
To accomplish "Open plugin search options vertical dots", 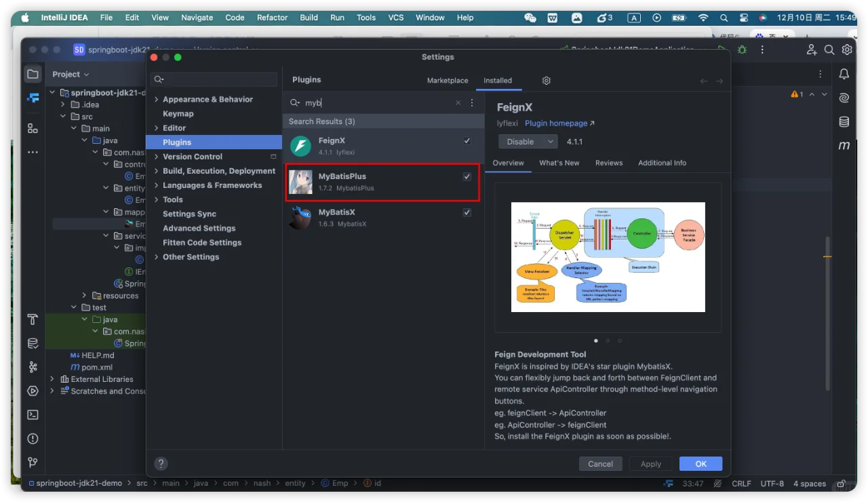I will (x=472, y=102).
